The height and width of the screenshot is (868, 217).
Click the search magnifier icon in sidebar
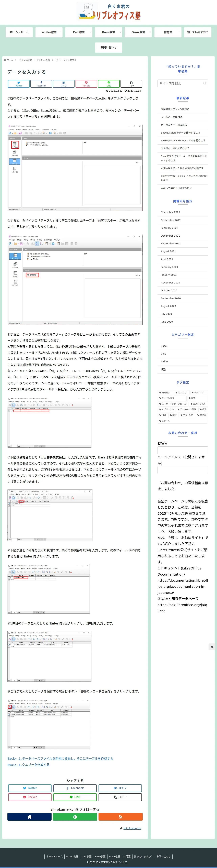click(x=204, y=83)
